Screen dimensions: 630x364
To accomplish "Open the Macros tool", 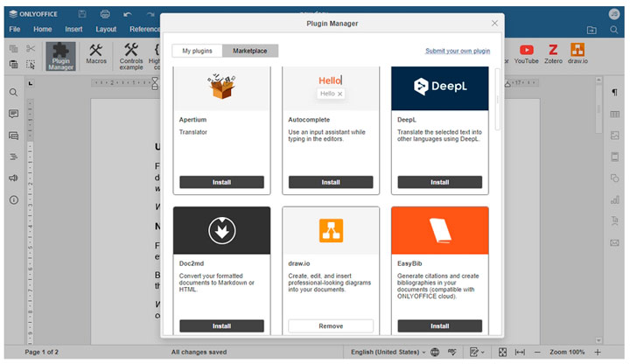I will point(96,54).
